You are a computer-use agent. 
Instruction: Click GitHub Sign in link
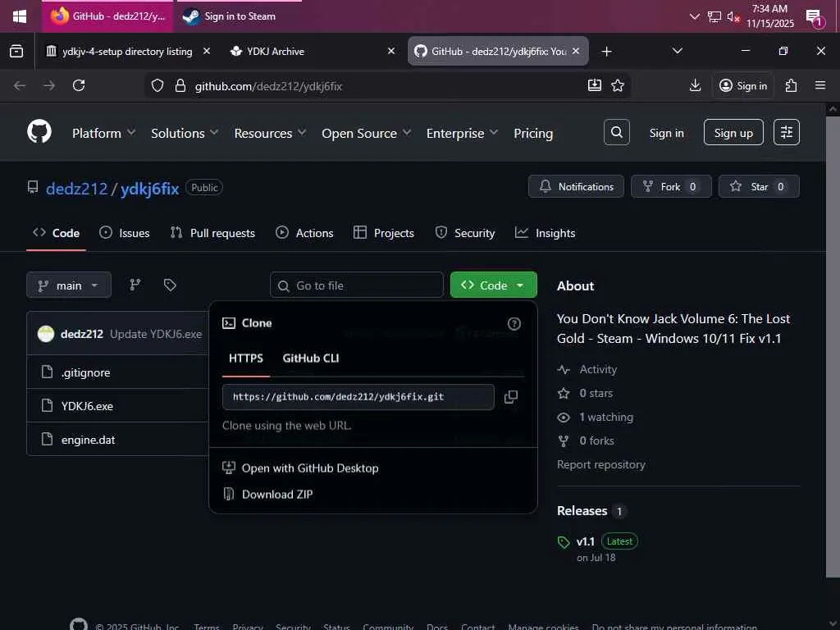[666, 133]
